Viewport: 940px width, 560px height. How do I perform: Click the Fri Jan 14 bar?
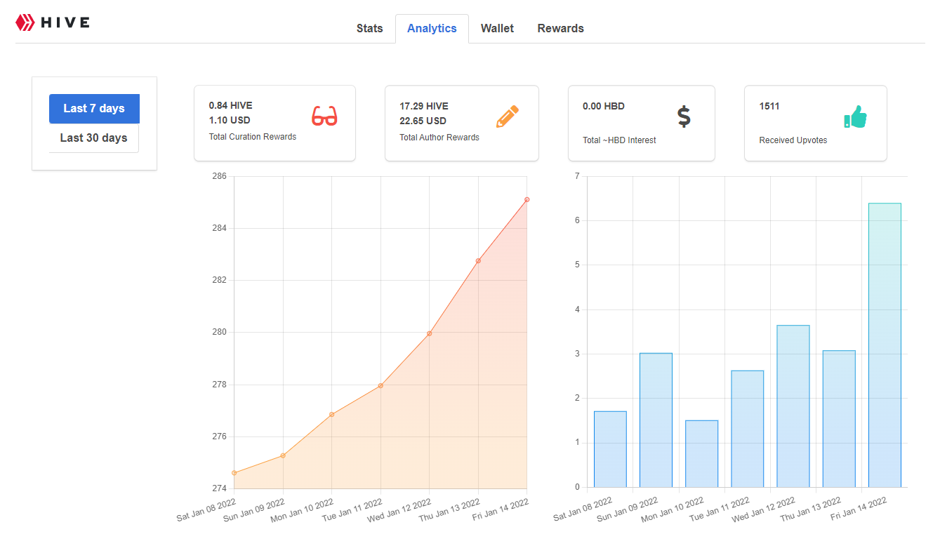pyautogui.click(x=885, y=345)
